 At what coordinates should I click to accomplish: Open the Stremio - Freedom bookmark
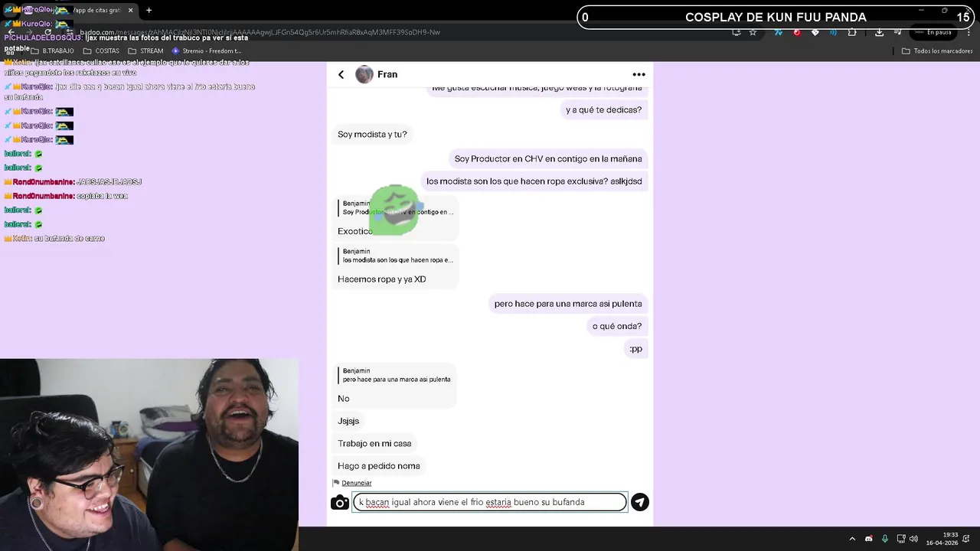206,51
